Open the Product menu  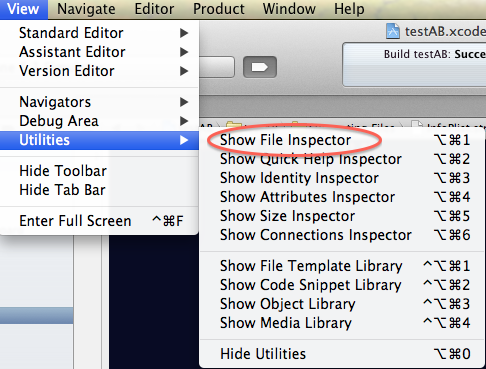(219, 9)
